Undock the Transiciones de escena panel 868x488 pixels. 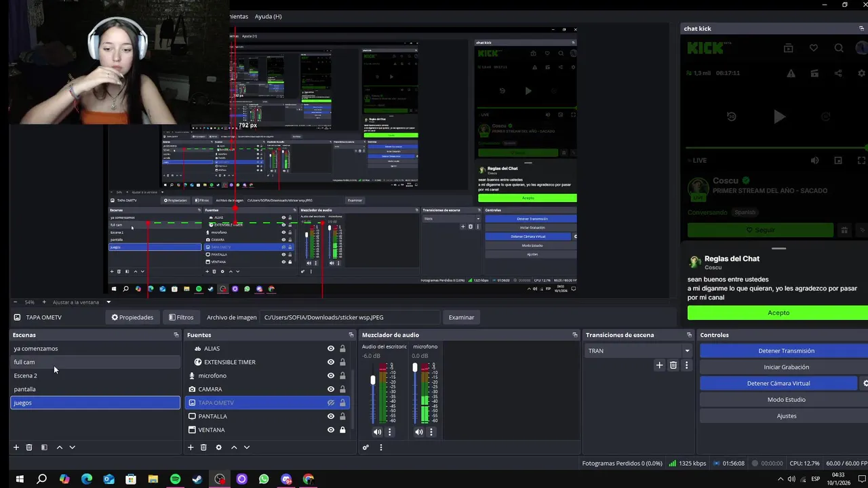689,335
